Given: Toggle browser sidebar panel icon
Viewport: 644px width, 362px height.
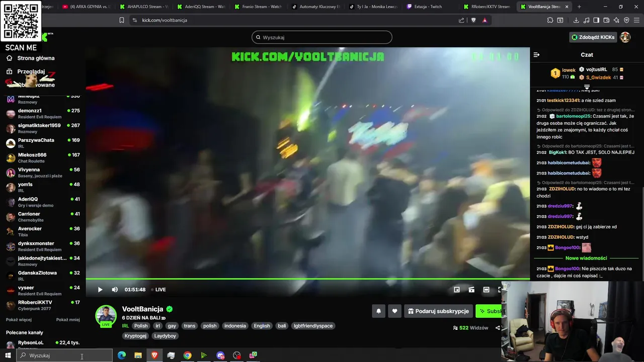Looking at the screenshot, I should [x=596, y=20].
